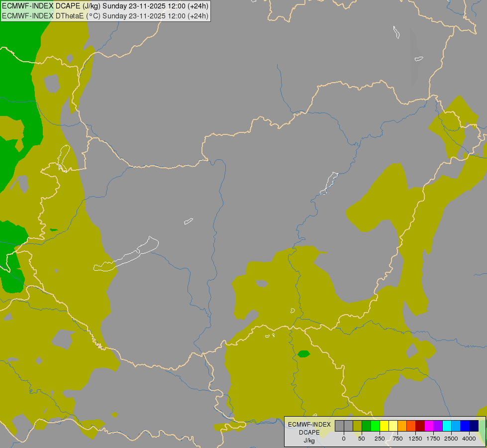Pick the pale yellow legend swatch
The width and height of the screenshot is (487, 448).
coord(393,426)
